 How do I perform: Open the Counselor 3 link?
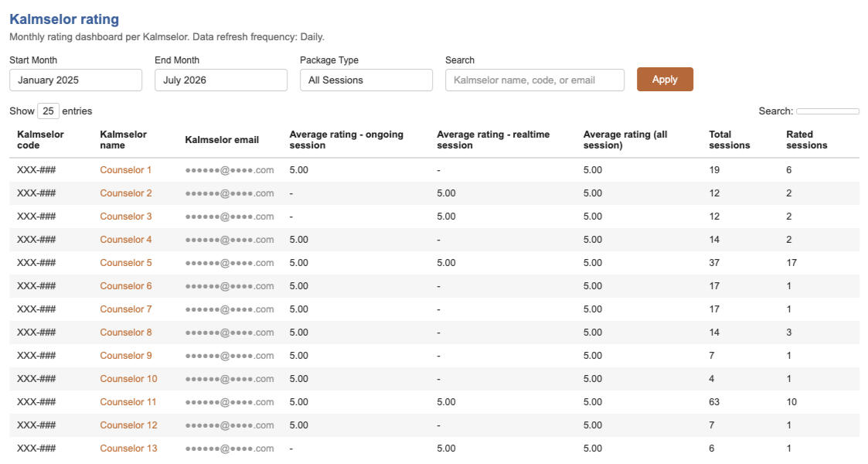[x=126, y=217]
